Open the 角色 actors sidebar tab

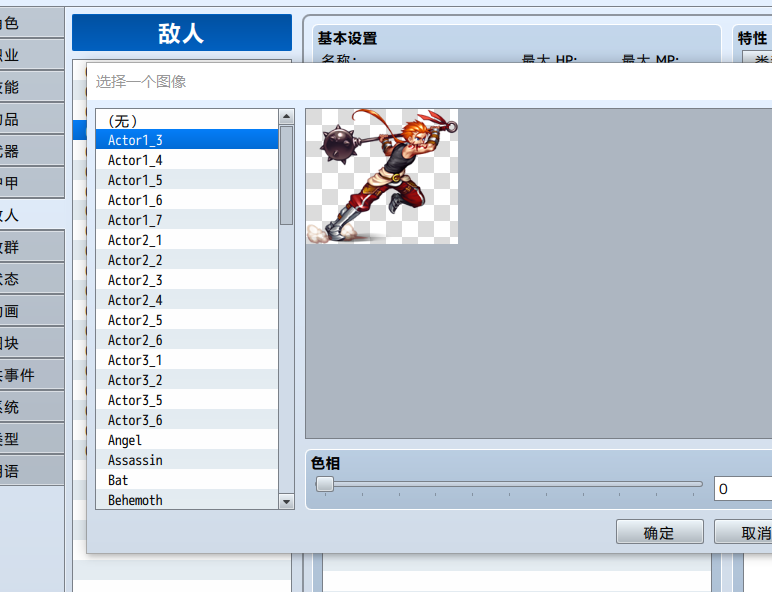click(x=32, y=23)
